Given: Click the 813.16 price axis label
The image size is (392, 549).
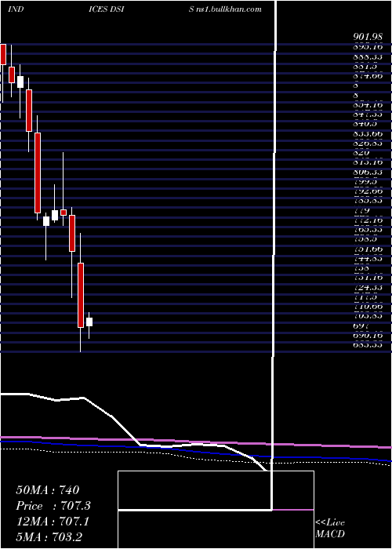Looking at the screenshot, I should (367, 162).
